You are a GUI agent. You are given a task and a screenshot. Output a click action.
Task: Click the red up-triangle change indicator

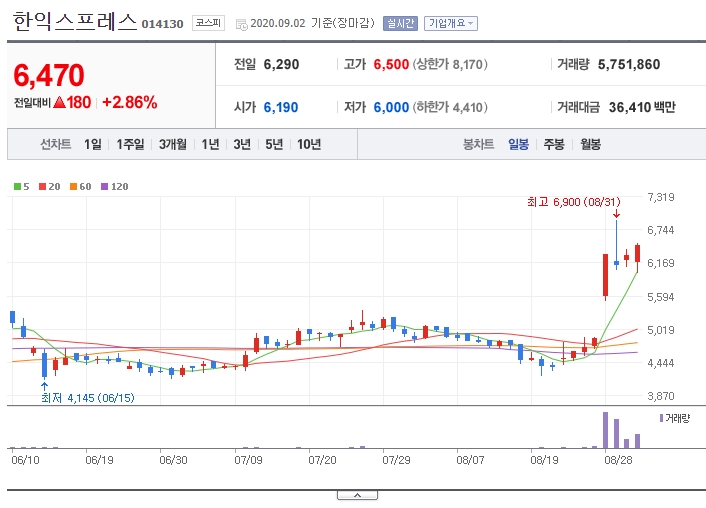click(59, 102)
